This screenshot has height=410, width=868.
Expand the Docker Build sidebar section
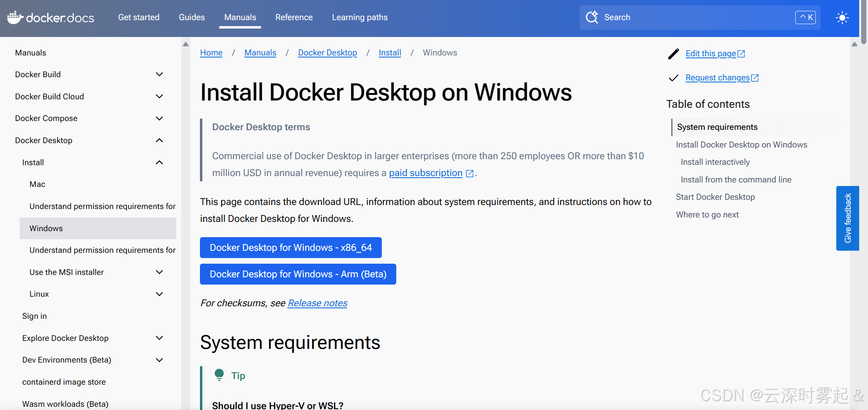click(x=159, y=74)
